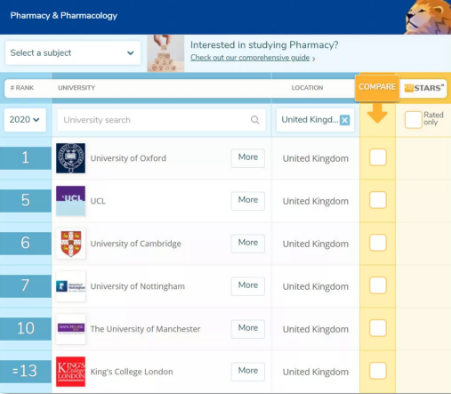Sort by the RANK column header
Screen dimensions: 451x394
22,88
